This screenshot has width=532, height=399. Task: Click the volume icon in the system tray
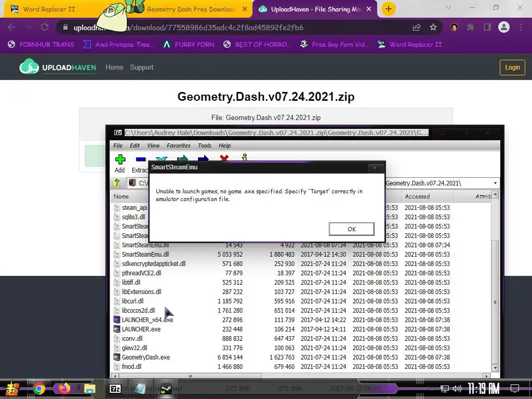[457, 389]
